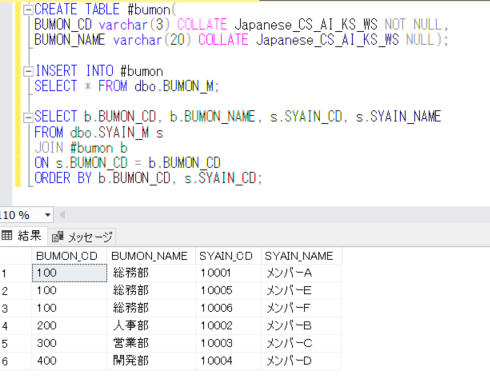Click the BUMON_CD cell 200
Viewport: 490px width, 376px height.
(69, 326)
